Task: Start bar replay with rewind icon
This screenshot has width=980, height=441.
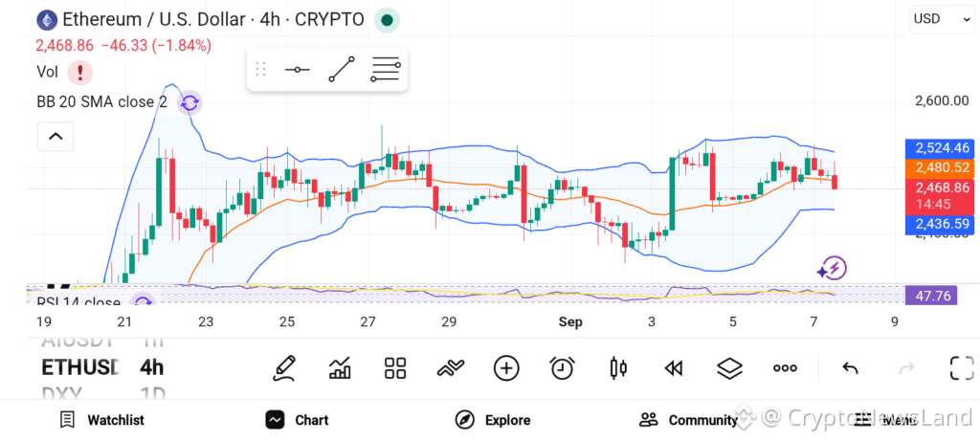Action: point(673,368)
